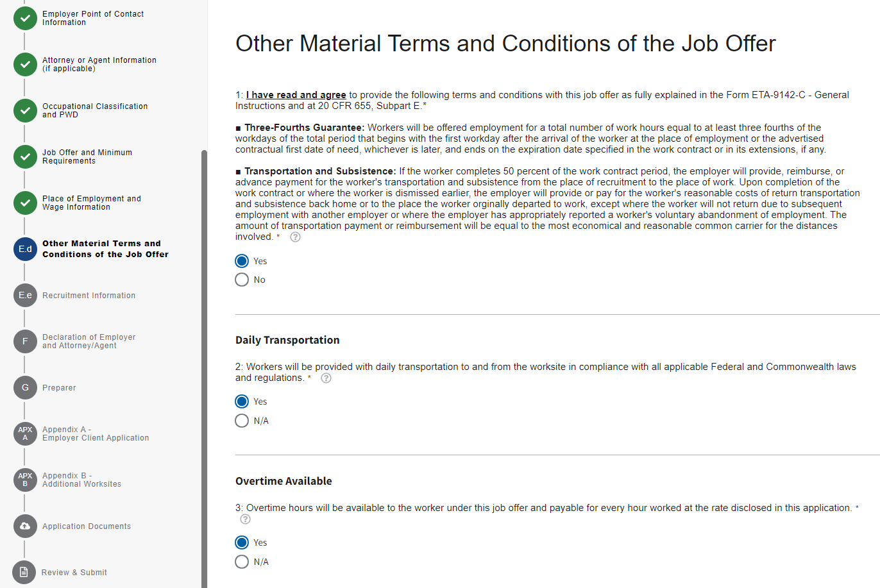Screen dimensions: 880x588
Task: Select Yes for Overtime Available
Action: coord(242,542)
